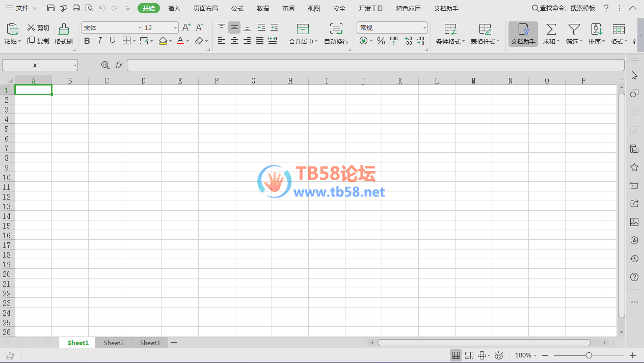
Task: Toggle Bold formatting
Action: pyautogui.click(x=87, y=41)
